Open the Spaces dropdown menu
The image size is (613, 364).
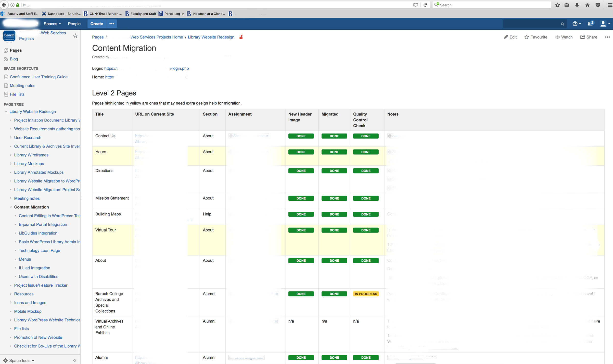pos(52,24)
